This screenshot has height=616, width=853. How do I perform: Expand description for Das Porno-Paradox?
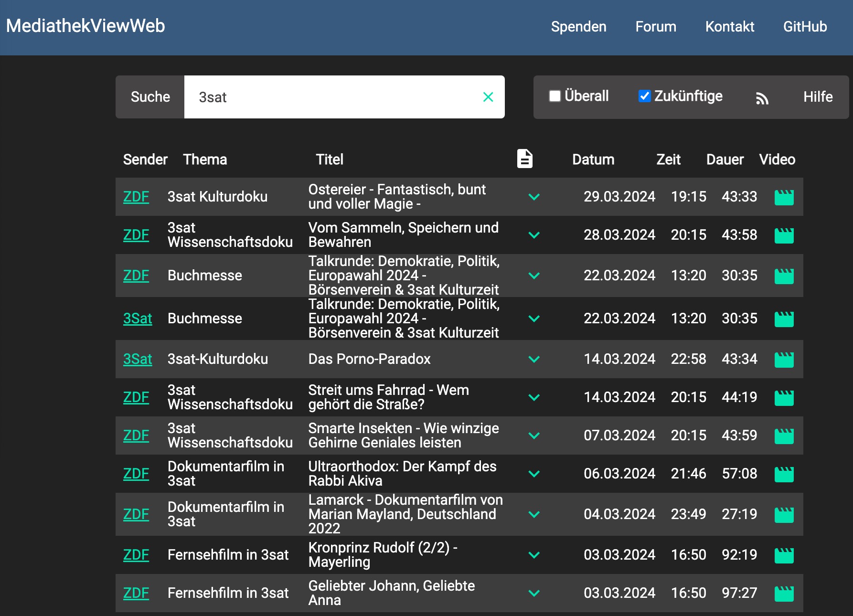click(534, 359)
